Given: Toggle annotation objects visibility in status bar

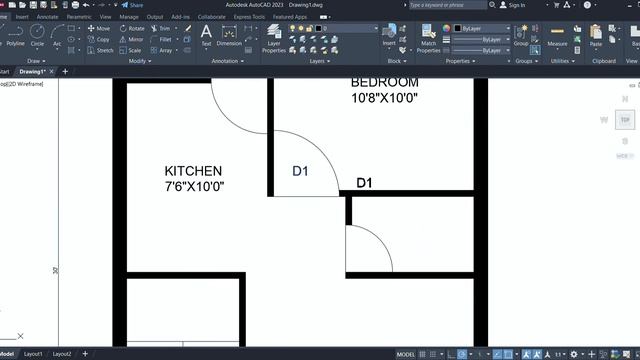Looking at the screenshot, I should [x=527, y=354].
